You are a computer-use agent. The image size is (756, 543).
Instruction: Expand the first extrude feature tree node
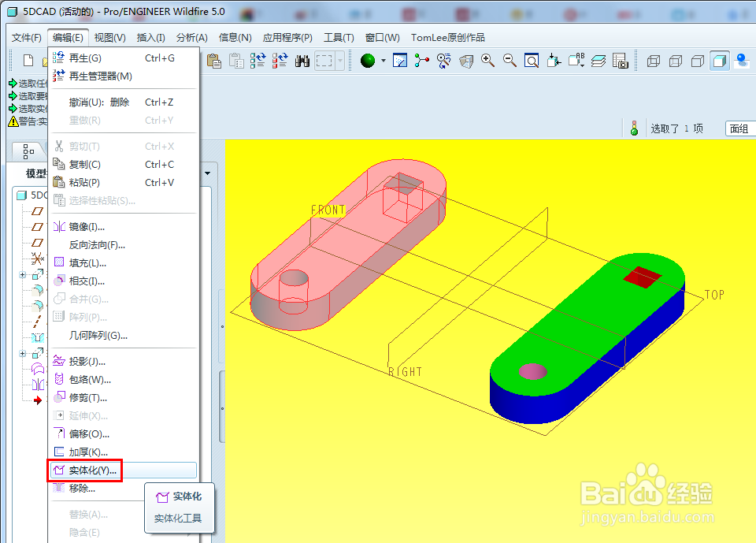click(23, 274)
